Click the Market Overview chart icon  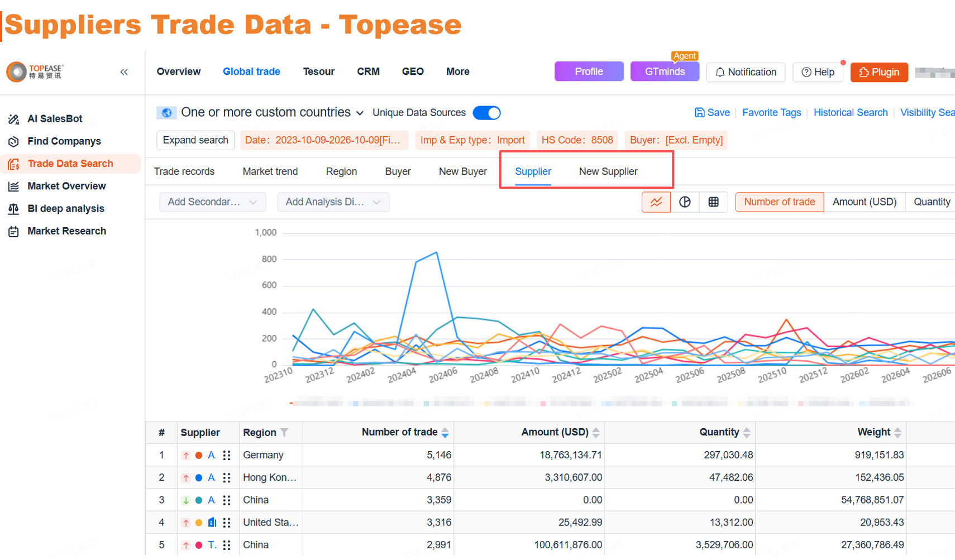(x=14, y=186)
